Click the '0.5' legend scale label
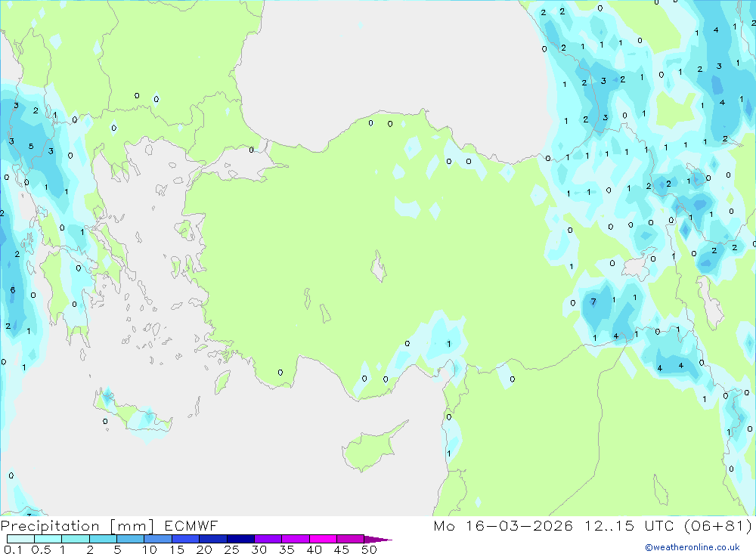Viewport: 756px width, 554px height. (41, 549)
